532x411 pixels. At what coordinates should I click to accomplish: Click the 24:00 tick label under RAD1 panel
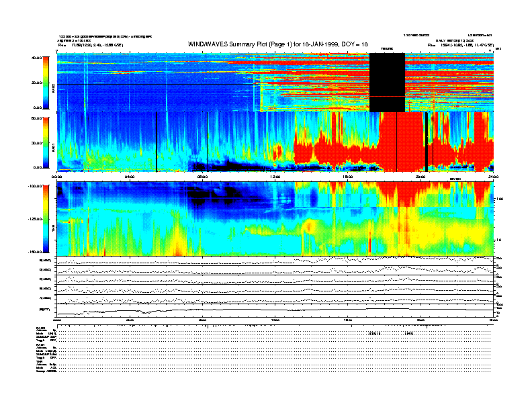493,177
